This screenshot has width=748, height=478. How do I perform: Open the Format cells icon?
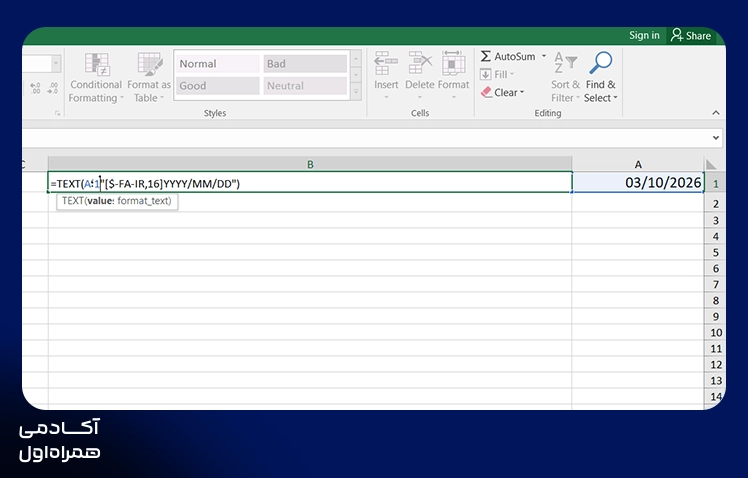click(x=453, y=63)
